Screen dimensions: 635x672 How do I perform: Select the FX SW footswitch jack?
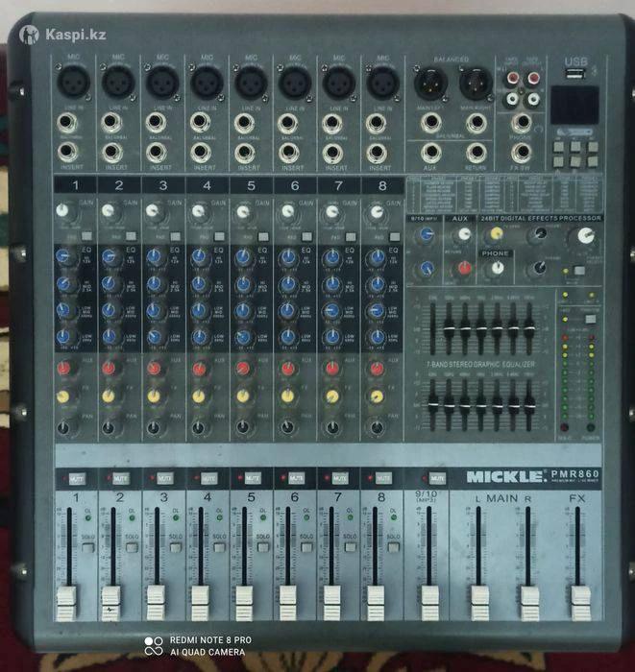click(522, 153)
